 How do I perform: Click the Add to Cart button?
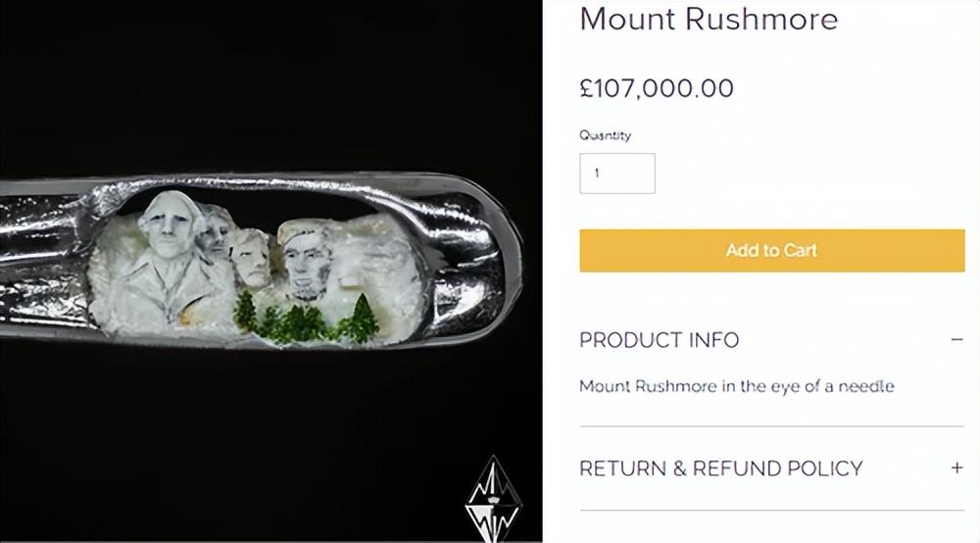coord(772,250)
